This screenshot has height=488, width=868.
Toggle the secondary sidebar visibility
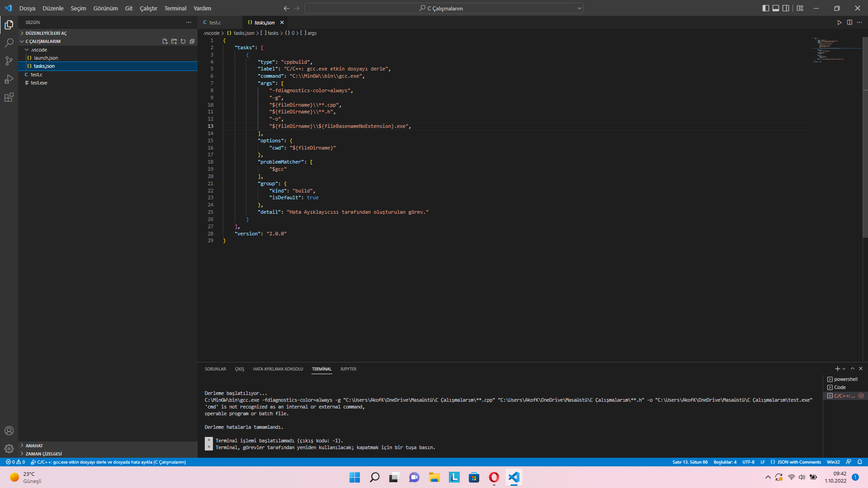point(786,8)
